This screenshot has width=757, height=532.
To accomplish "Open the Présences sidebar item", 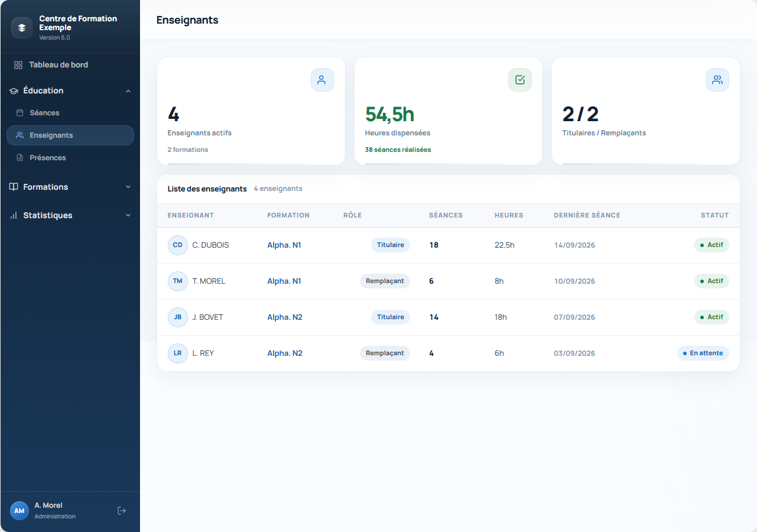I will [70, 158].
